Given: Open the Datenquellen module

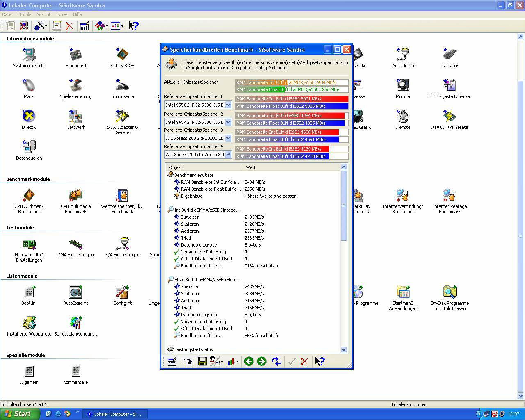Looking at the screenshot, I should (29, 150).
